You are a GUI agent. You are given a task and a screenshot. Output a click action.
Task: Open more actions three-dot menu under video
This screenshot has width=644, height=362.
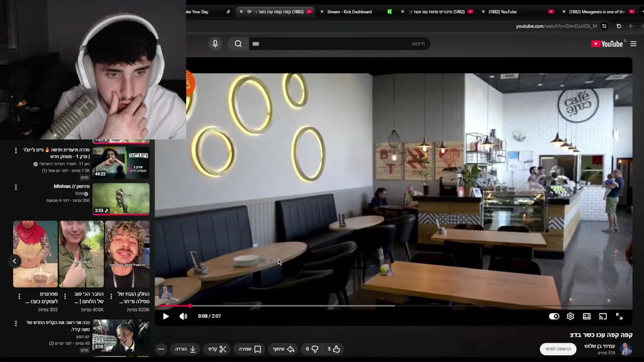point(161,349)
